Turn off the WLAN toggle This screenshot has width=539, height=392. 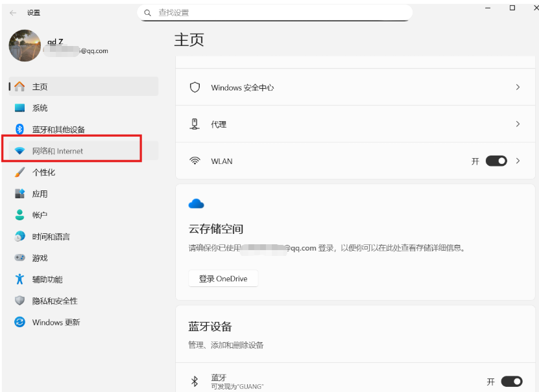[x=496, y=160]
